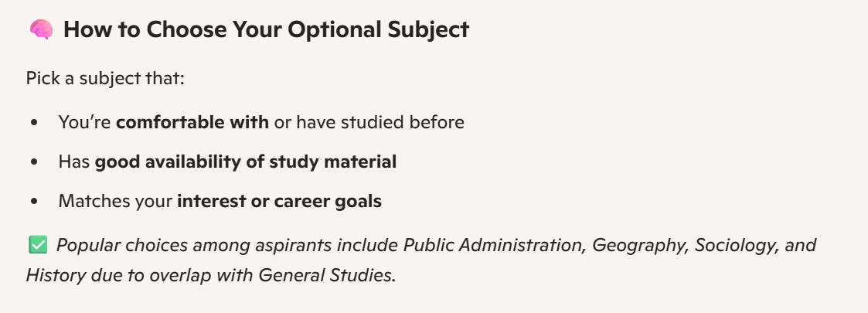868x313 pixels.
Task: Click the brain emoji beside the heading
Action: coord(40,31)
